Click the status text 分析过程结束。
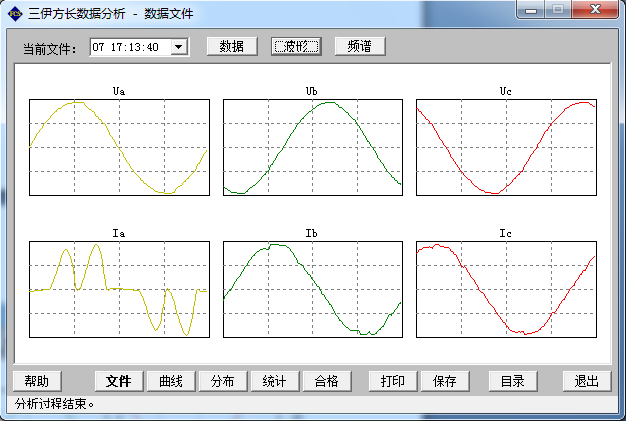The image size is (626, 421). point(54,404)
